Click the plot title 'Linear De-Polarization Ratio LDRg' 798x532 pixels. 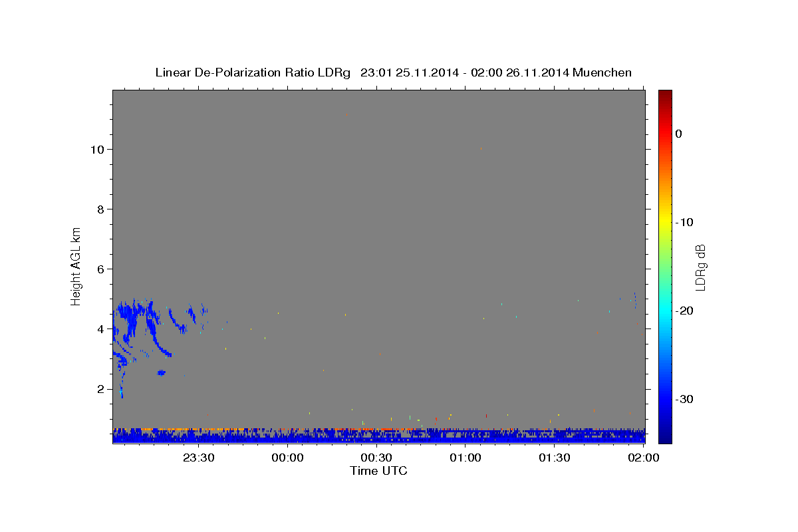pos(252,72)
